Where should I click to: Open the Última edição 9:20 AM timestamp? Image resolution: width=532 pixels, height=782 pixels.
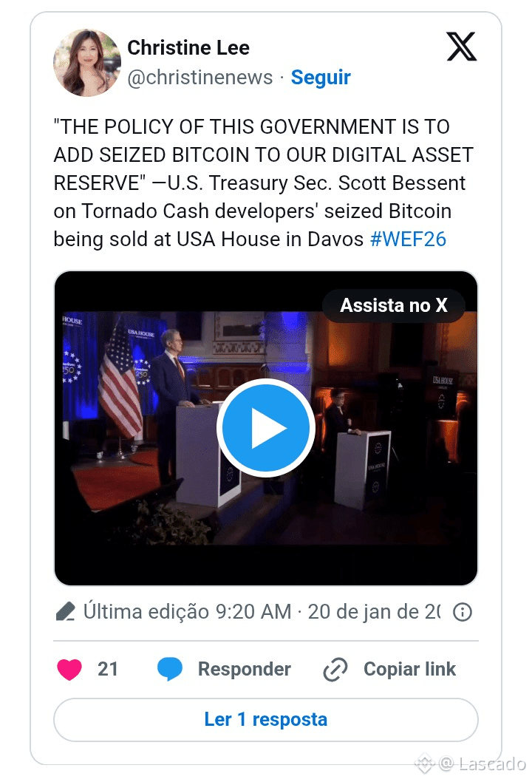(x=262, y=612)
